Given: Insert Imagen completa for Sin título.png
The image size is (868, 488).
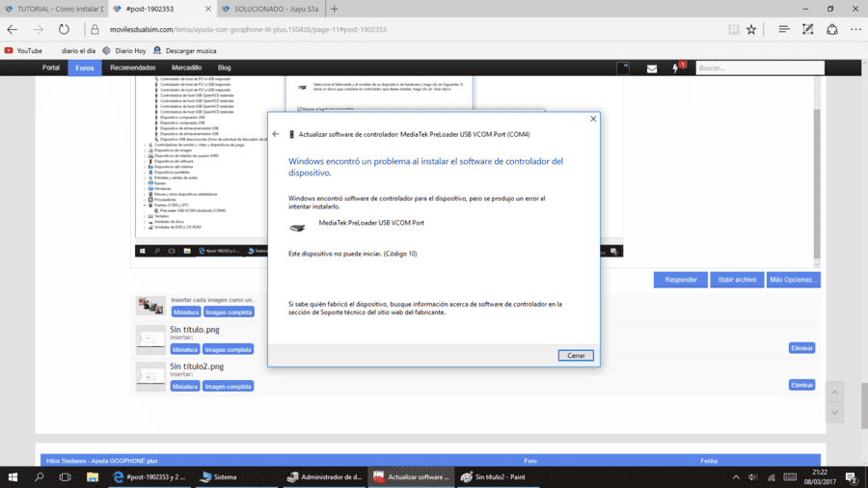Looking at the screenshot, I should (228, 349).
